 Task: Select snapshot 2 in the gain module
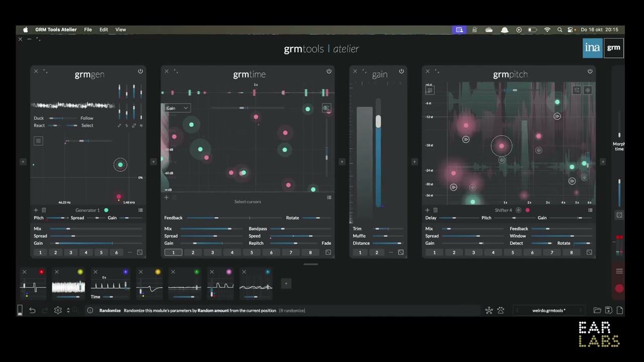[376, 252]
